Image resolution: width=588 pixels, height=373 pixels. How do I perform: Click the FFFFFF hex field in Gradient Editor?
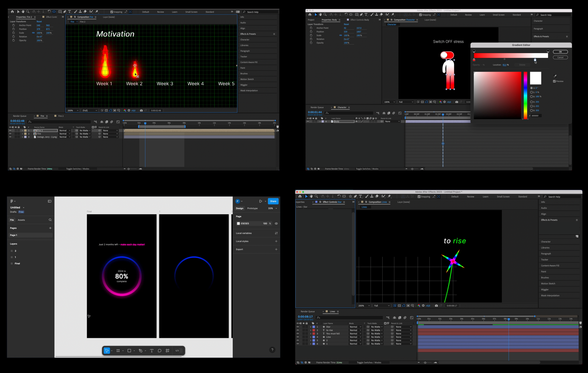536,116
